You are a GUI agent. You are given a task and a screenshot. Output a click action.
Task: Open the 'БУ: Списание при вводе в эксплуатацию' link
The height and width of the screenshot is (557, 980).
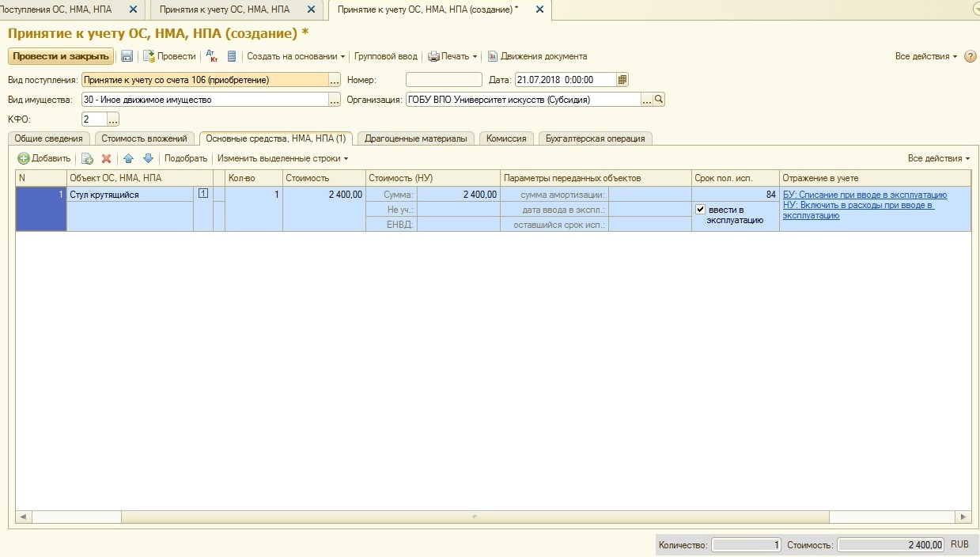coord(865,195)
